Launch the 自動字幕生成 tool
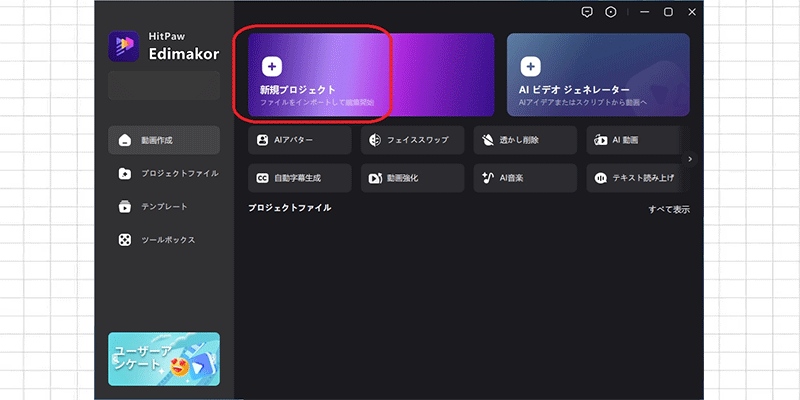This screenshot has width=800, height=400. (x=299, y=178)
